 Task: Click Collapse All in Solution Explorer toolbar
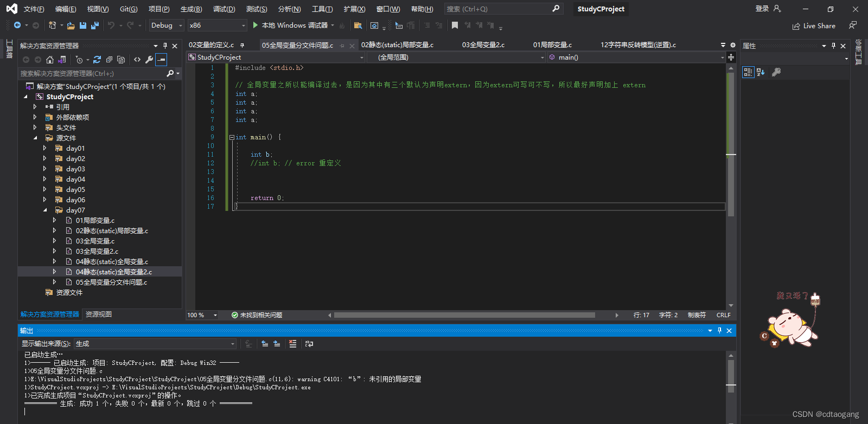(x=109, y=60)
